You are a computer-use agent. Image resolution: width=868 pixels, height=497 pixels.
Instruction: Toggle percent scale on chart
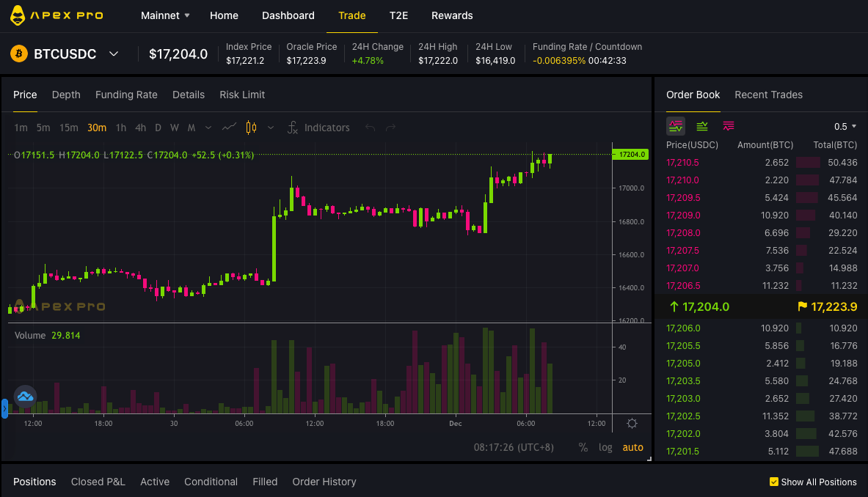[x=583, y=447]
